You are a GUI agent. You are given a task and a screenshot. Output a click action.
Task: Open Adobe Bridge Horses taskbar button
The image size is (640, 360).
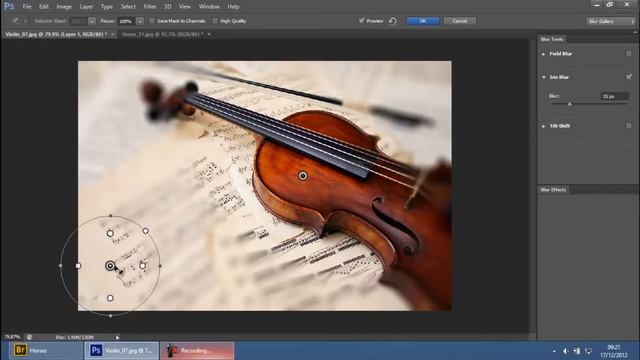pyautogui.click(x=46, y=351)
